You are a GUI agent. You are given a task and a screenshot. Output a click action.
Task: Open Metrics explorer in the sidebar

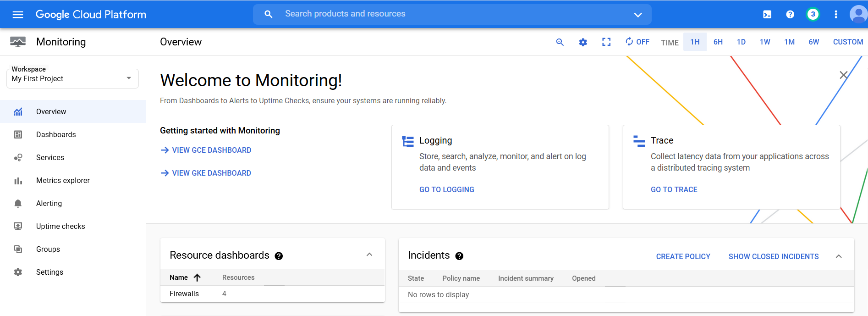[x=73, y=180]
